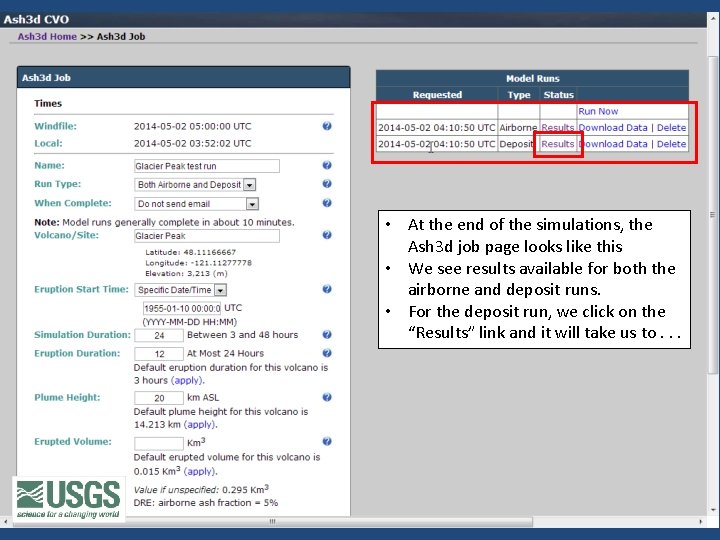
Task: Open help icon for Eruption Duration
Action: tap(327, 353)
